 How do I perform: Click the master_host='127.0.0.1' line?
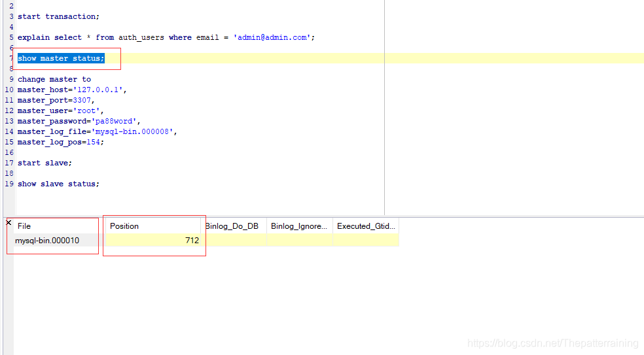(72, 90)
